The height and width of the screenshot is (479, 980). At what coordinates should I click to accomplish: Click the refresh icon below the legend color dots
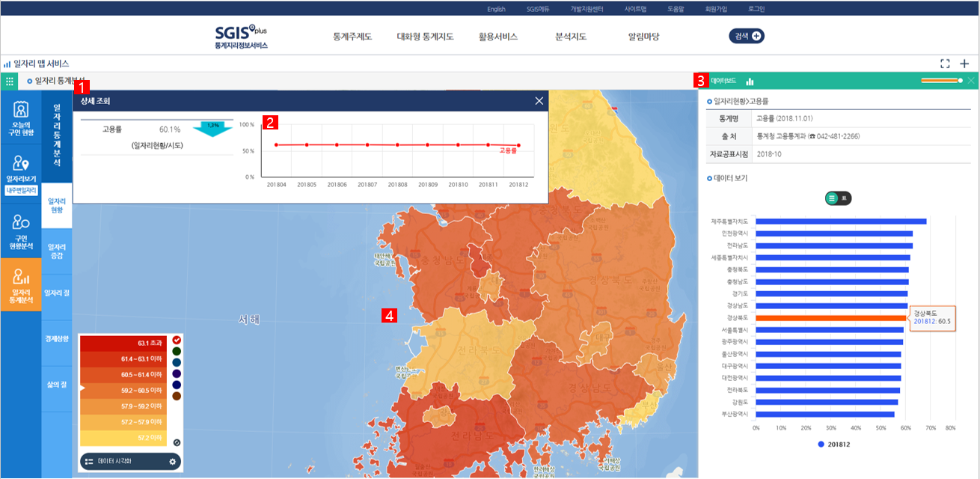177,442
